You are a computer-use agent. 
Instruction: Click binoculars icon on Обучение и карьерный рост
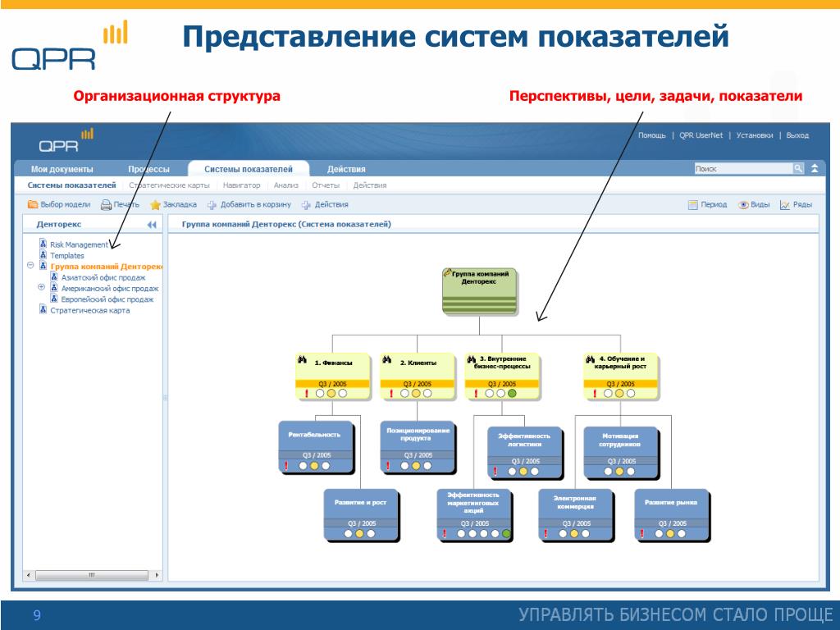tap(591, 359)
